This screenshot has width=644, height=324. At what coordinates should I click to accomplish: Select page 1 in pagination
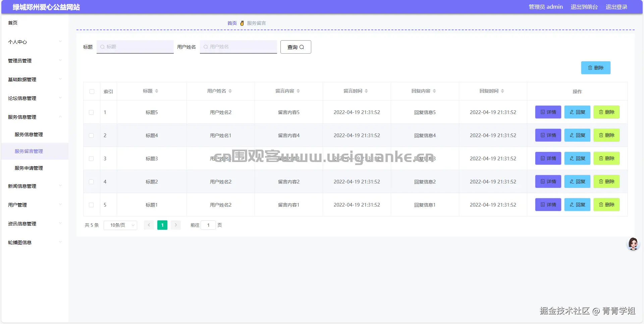coord(162,225)
